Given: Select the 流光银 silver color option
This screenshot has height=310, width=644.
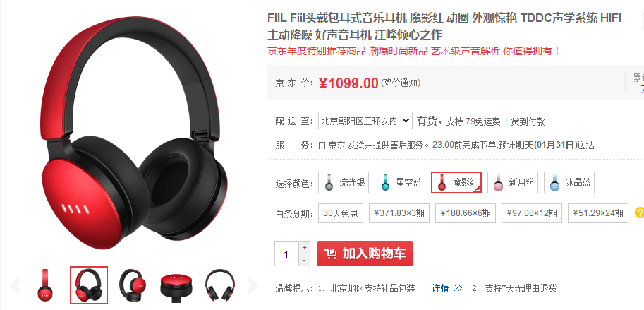Looking at the screenshot, I should (344, 183).
